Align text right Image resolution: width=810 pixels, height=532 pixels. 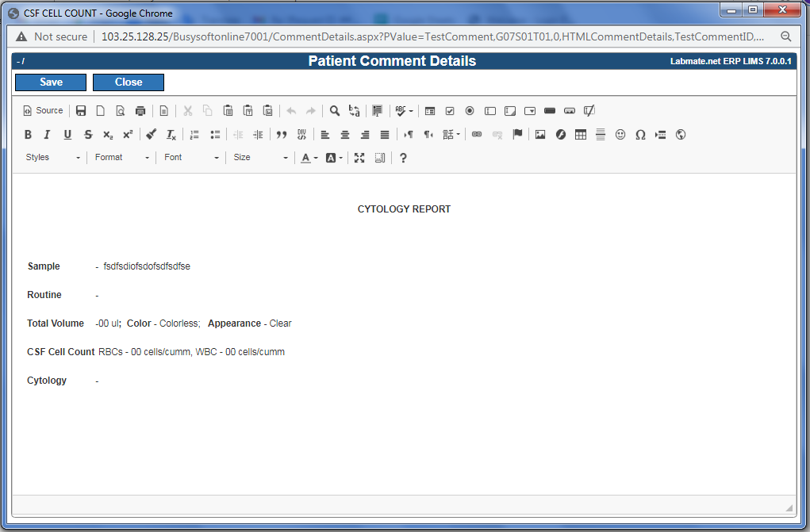365,135
